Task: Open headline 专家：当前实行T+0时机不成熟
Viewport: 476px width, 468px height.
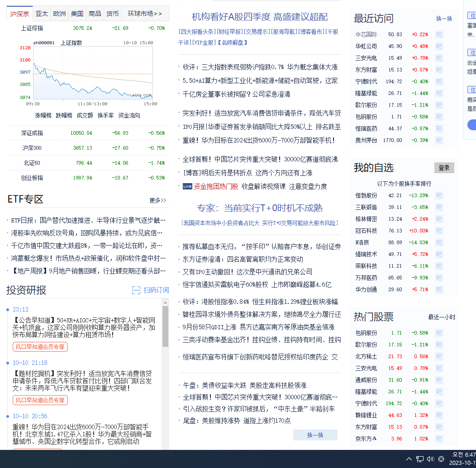Action: [260, 208]
